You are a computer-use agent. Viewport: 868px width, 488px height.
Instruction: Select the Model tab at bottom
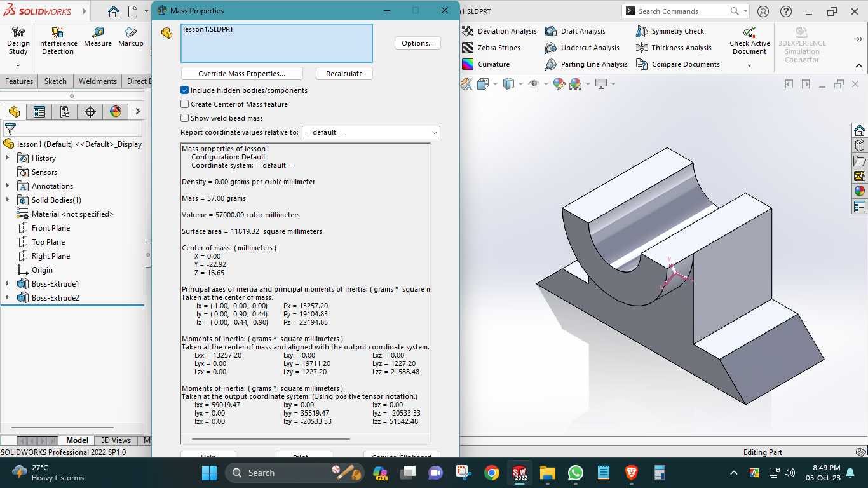77,440
